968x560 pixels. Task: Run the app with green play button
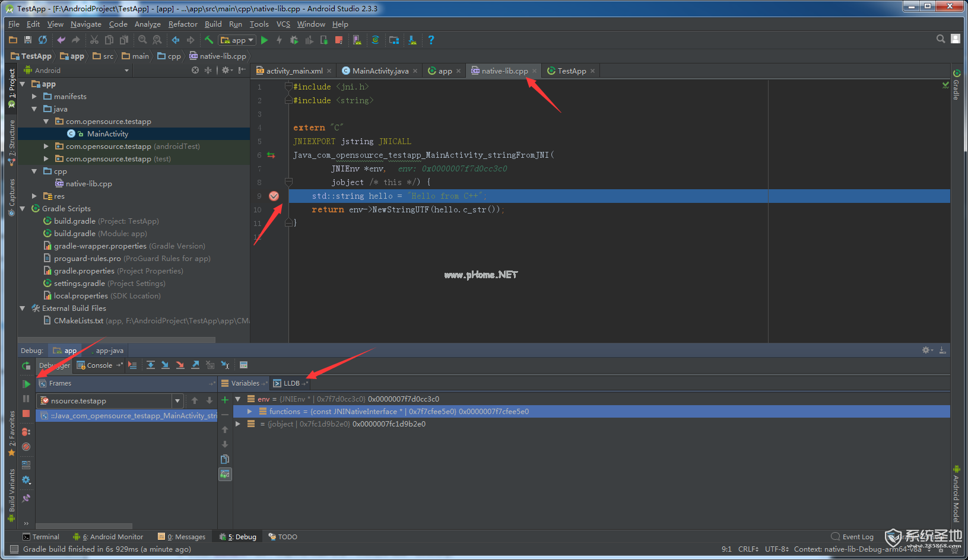pos(264,40)
